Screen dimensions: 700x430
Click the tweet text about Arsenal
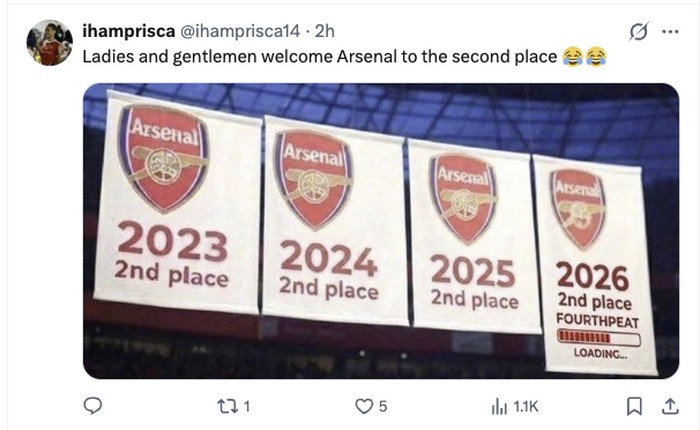(320, 56)
